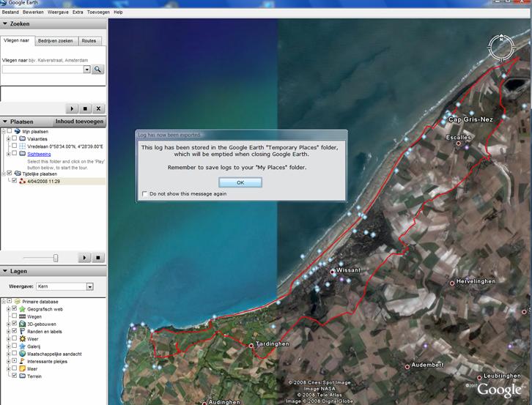Image resolution: width=532 pixels, height=405 pixels.
Task: Click the Galerij blue star icon
Action: (x=23, y=346)
